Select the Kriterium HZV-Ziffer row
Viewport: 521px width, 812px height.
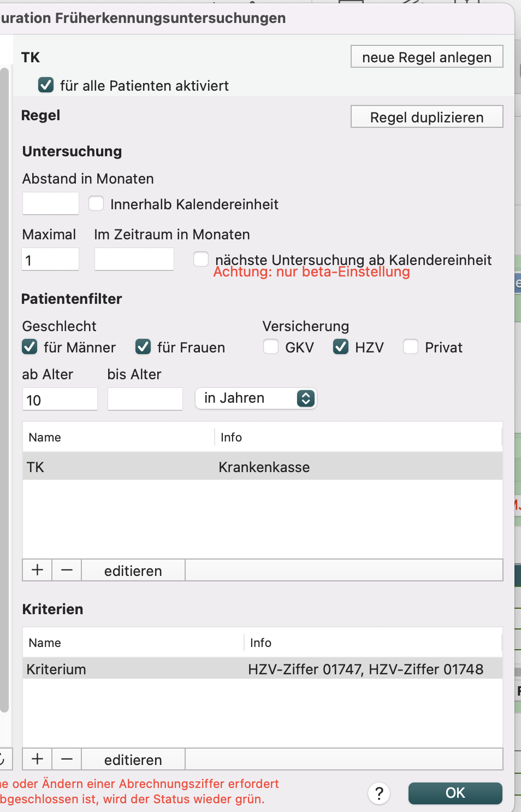(262, 669)
